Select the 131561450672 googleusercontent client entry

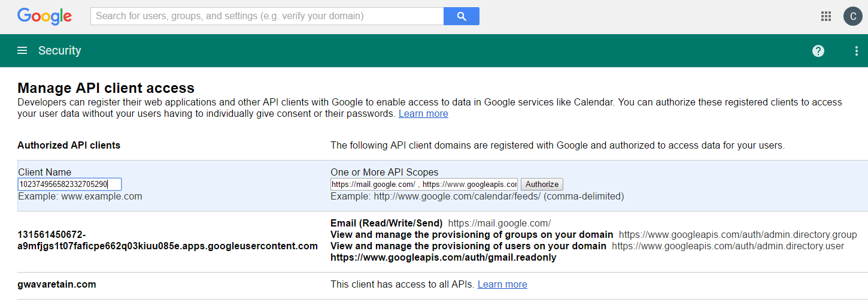tap(168, 240)
